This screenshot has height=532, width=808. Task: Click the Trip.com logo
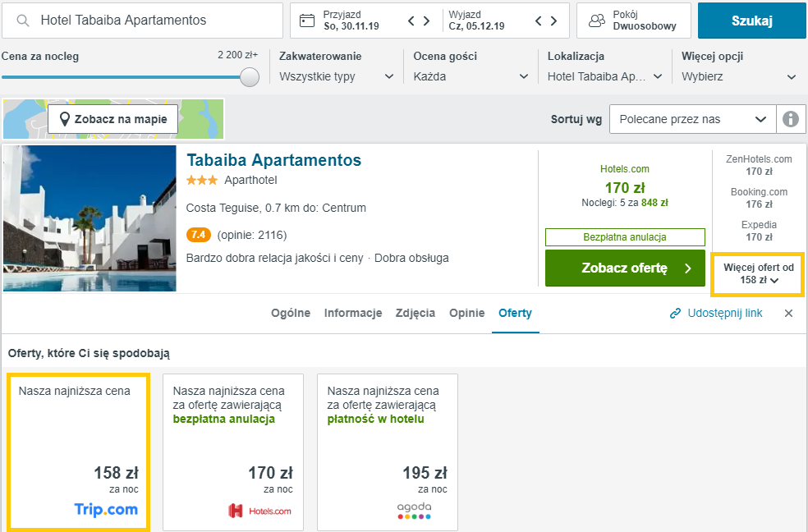click(106, 510)
